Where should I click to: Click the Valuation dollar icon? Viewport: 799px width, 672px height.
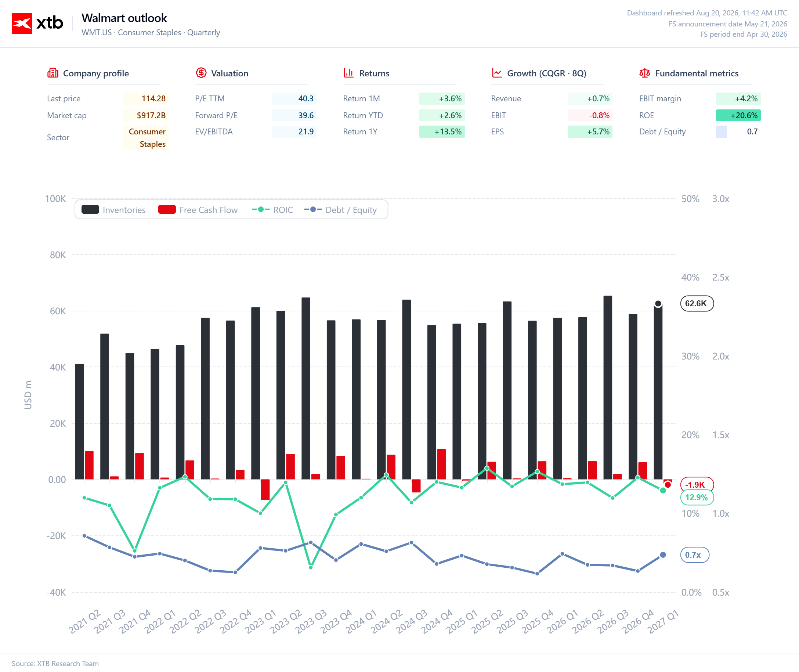coord(201,73)
